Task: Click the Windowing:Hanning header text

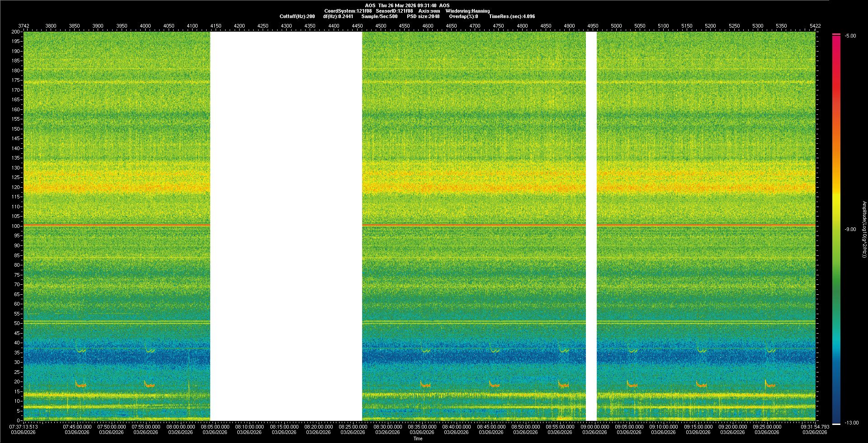Action: pos(467,11)
